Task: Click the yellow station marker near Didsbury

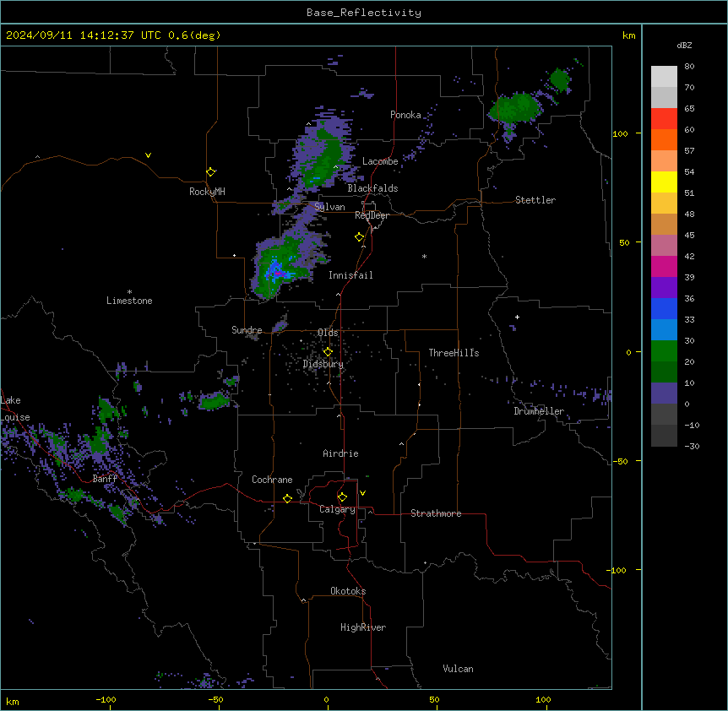Action: [328, 352]
